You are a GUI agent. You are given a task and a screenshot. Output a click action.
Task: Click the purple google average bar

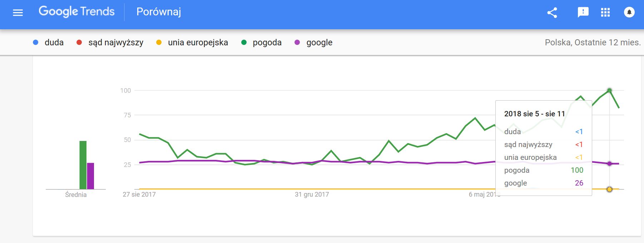pyautogui.click(x=90, y=176)
